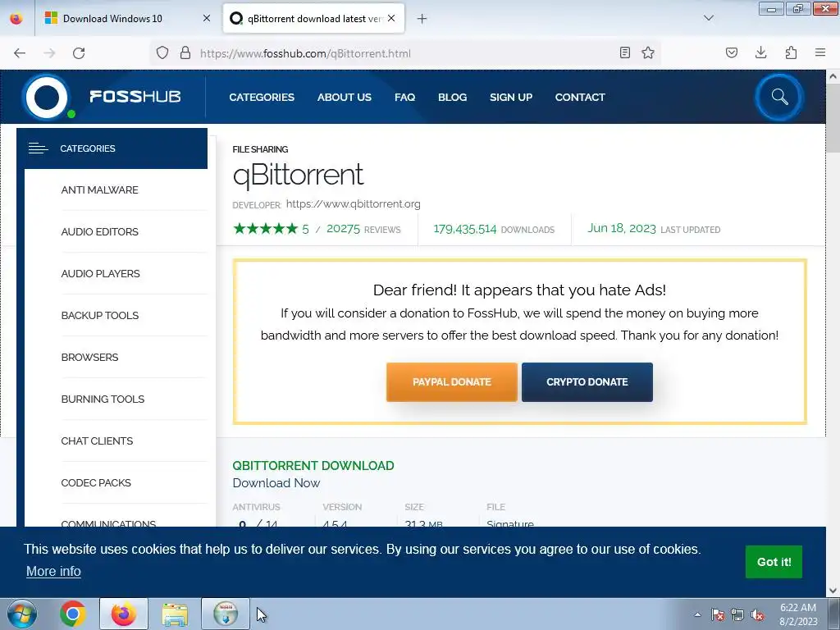Bookmark this page with star icon

point(648,52)
